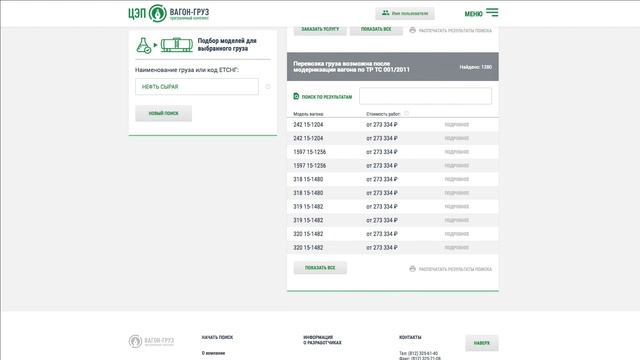Click Стоимость работ column header

click(383, 114)
